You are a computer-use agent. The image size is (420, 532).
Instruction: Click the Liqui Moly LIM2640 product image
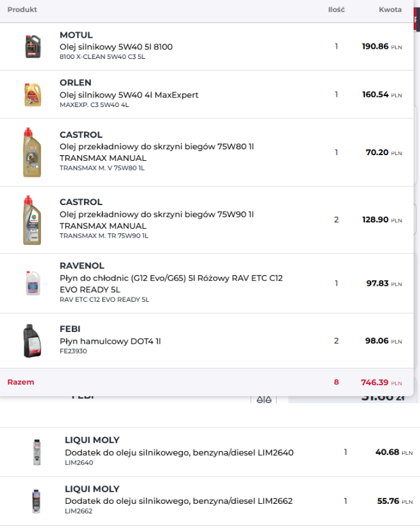click(x=37, y=452)
